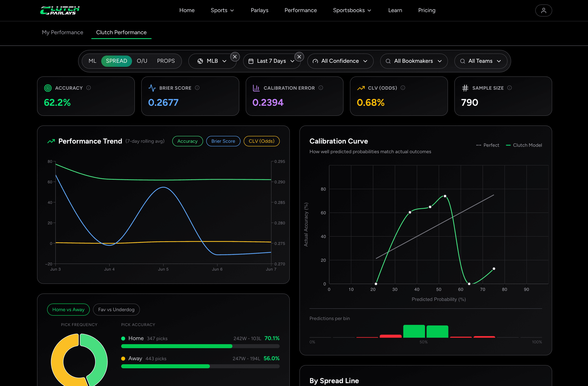Click the 790 sample size value
Viewport: 588px width, 386px height.
pos(470,102)
